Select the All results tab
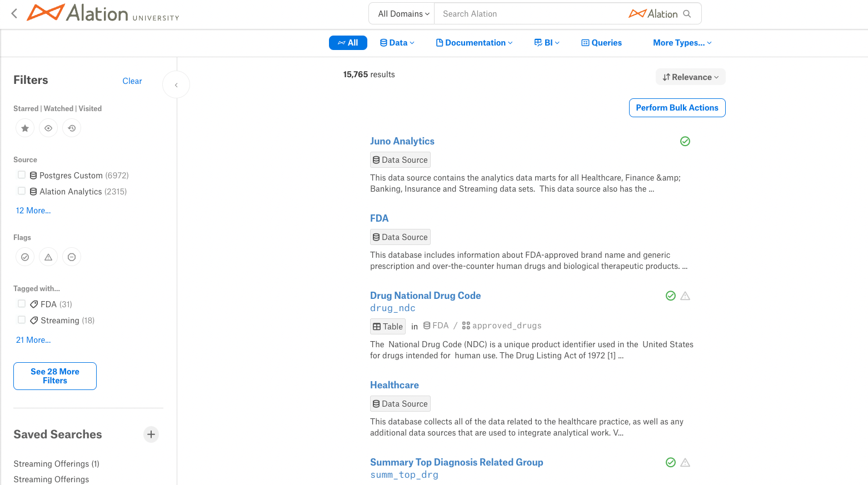 348,43
